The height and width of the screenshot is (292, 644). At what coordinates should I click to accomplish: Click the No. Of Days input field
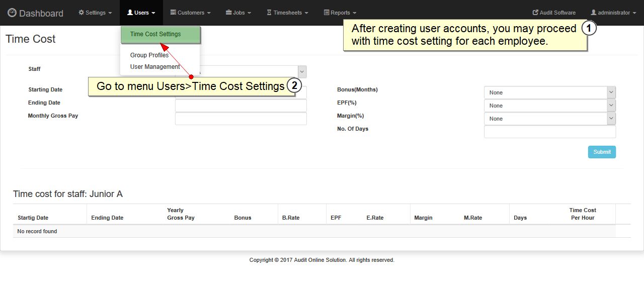[x=549, y=132]
